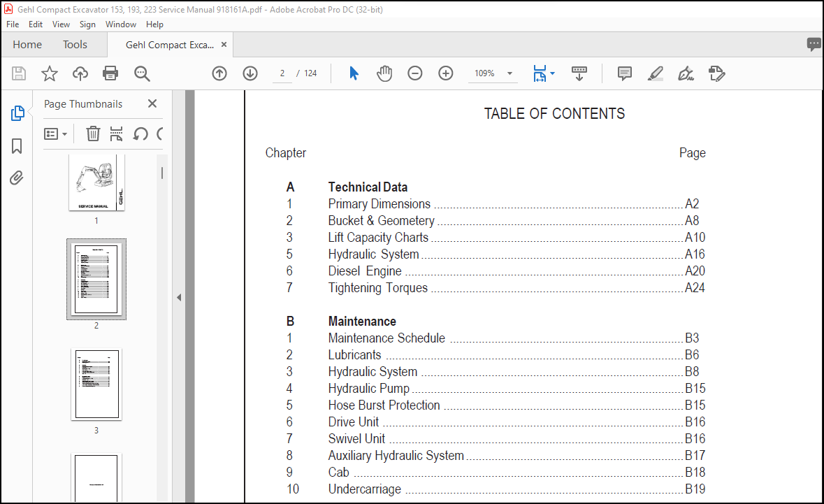
Task: Select page 2 thumbnail
Action: pos(96,279)
